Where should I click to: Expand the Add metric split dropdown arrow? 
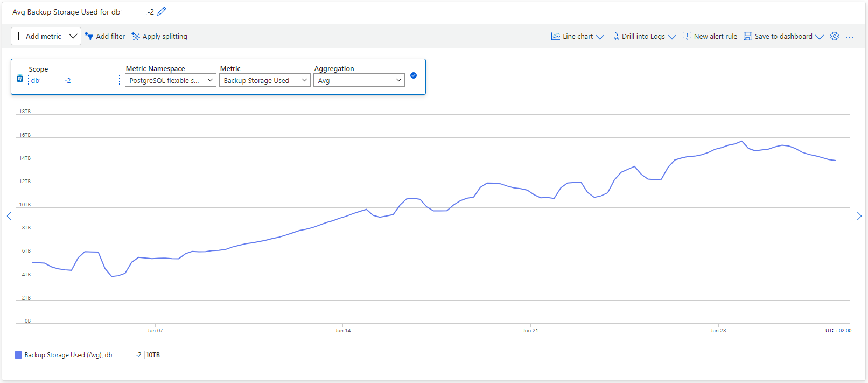(73, 36)
